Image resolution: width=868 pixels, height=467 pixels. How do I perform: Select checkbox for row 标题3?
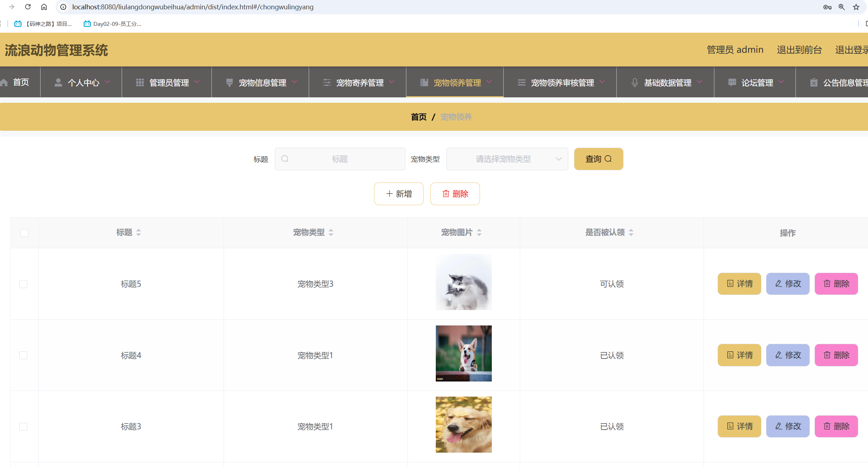pyautogui.click(x=23, y=426)
